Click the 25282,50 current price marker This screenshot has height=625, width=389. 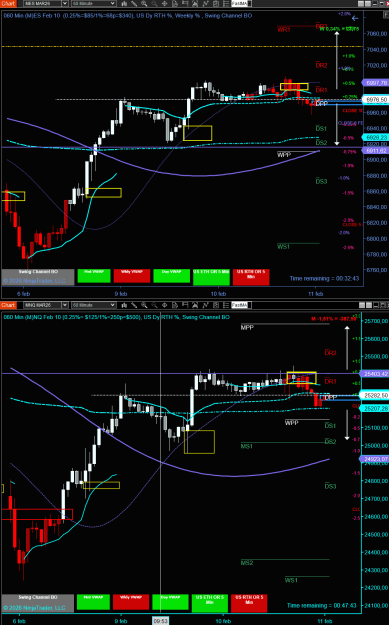point(374,395)
